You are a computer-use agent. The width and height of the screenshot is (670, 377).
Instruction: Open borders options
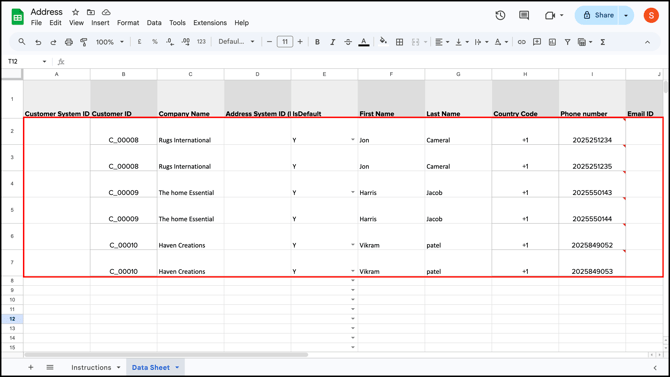pos(400,42)
